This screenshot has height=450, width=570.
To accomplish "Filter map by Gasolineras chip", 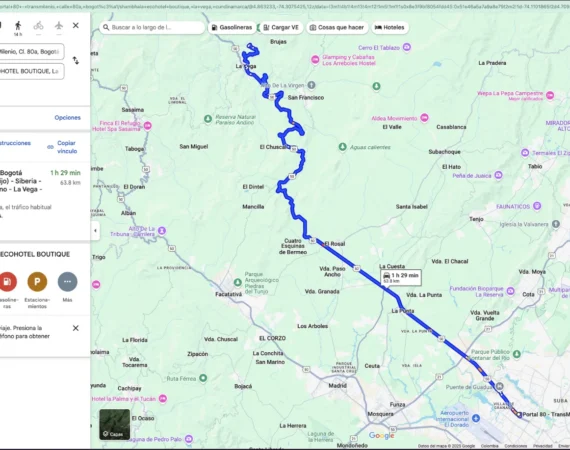I will pos(232,28).
